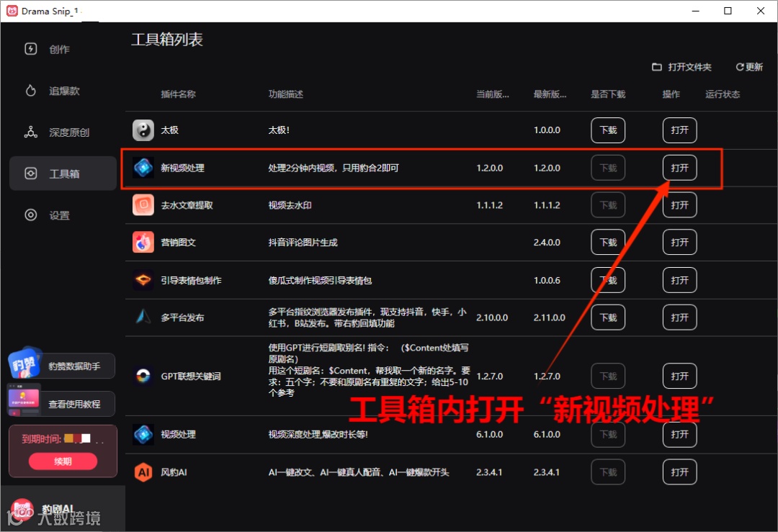778x532 pixels.
Task: Click the 追爆款 flame icon
Action: click(31, 90)
